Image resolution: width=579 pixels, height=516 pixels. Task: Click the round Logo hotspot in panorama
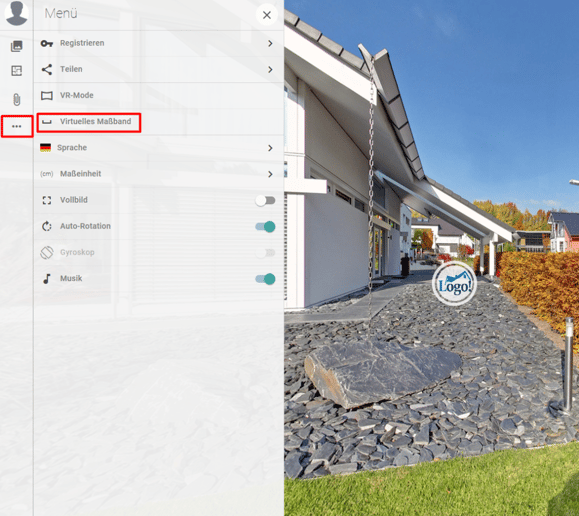pyautogui.click(x=455, y=284)
